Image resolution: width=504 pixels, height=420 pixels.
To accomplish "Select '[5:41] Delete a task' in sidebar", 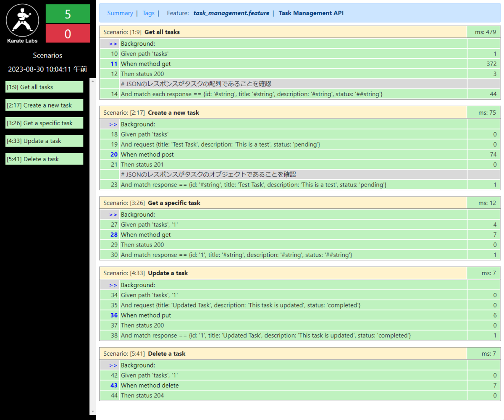I will click(x=44, y=159).
